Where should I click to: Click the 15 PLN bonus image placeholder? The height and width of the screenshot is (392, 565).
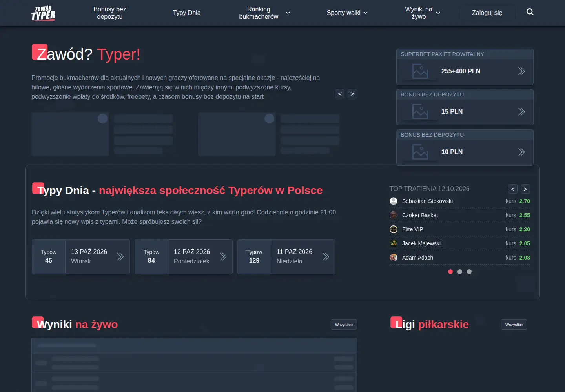click(x=420, y=112)
